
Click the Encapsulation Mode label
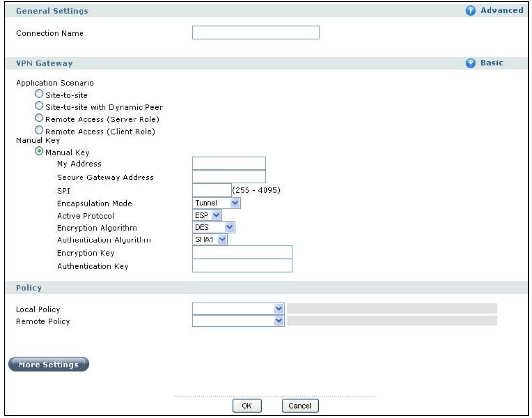pos(94,204)
